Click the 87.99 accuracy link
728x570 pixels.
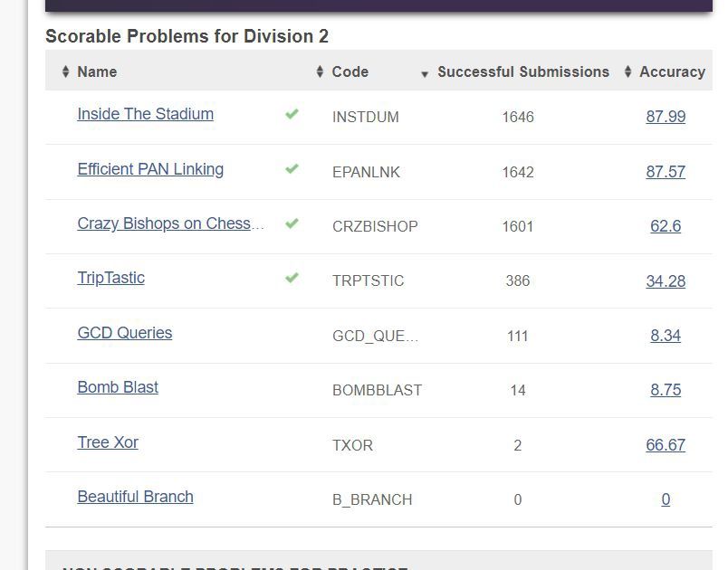coord(666,117)
